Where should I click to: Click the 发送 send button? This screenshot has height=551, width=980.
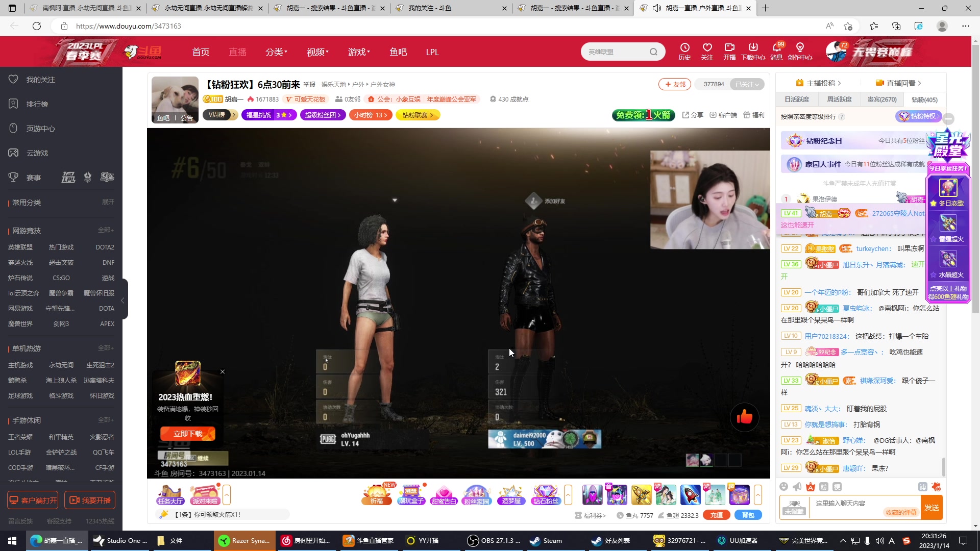[x=932, y=508]
